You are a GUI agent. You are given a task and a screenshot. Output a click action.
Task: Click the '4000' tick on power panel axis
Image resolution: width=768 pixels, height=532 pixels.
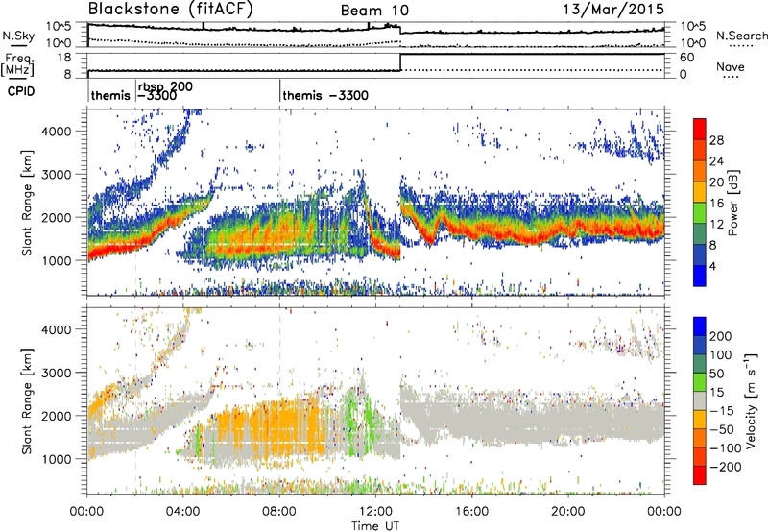tap(56, 132)
